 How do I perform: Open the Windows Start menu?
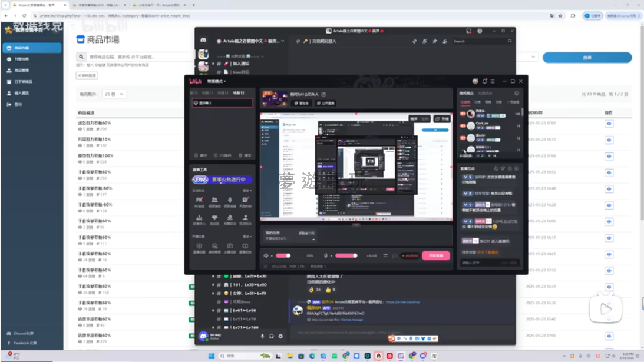211,356
